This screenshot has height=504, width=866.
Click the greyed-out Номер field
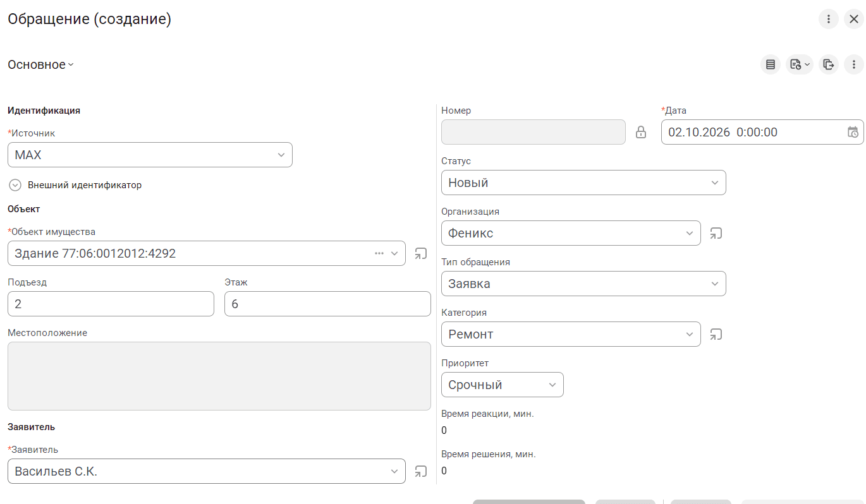click(534, 132)
